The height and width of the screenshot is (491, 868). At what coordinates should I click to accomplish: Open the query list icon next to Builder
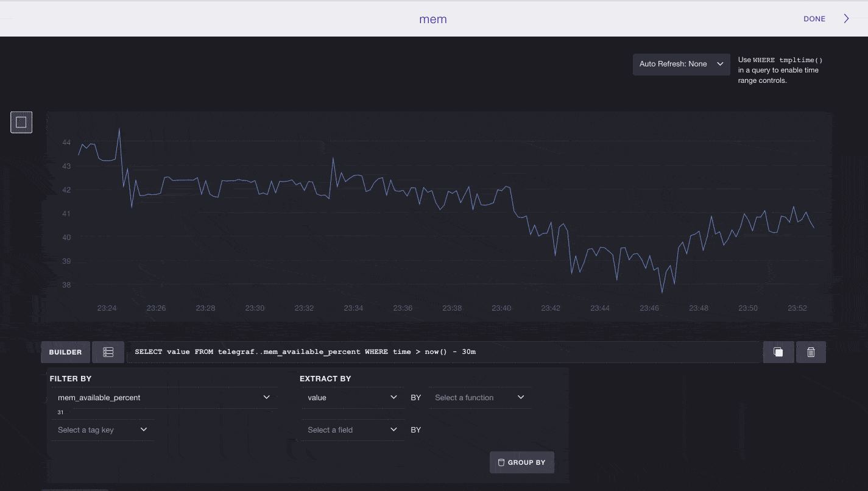point(108,352)
